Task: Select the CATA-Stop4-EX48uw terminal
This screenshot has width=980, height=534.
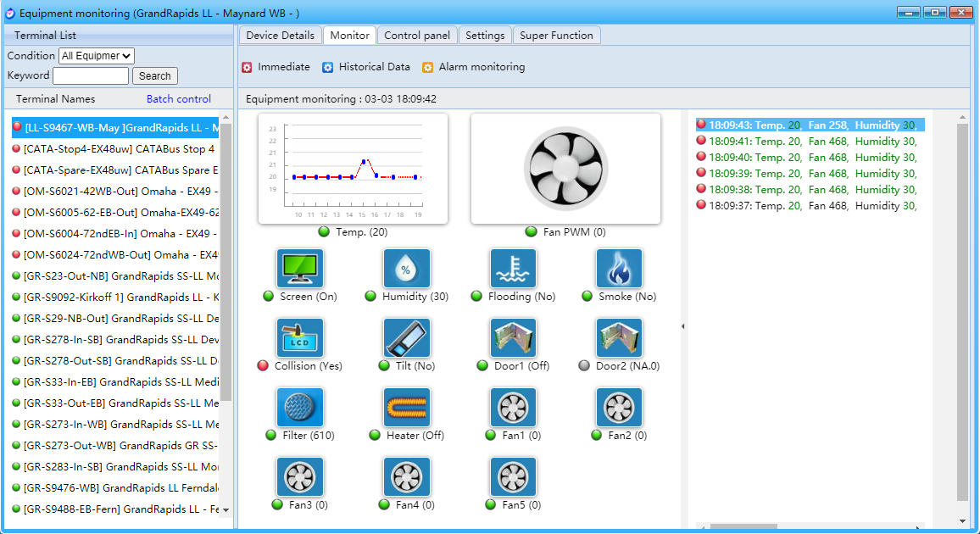Action: (115, 148)
